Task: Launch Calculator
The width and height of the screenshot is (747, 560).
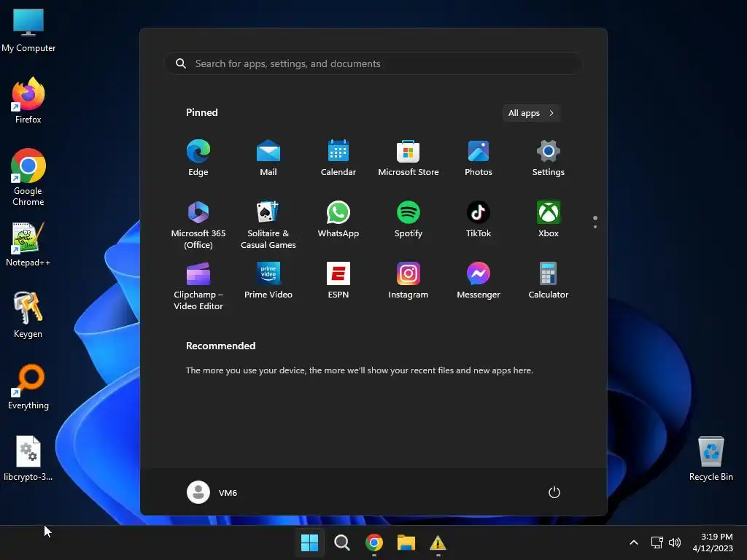Action: (x=549, y=281)
